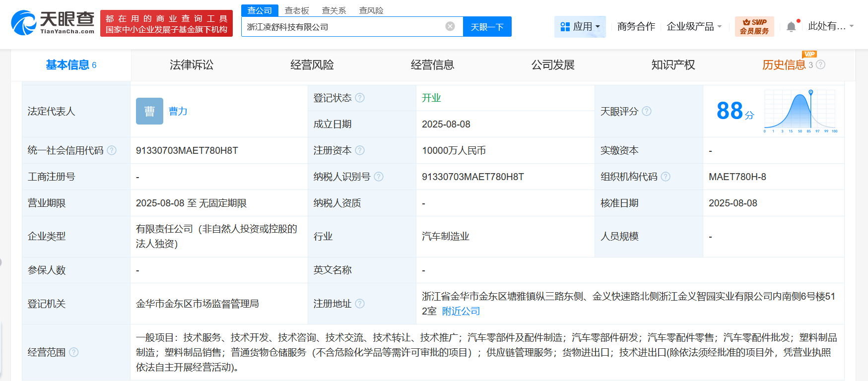Open the 应用 dropdown menu
Screen dimensions: 868x381
(x=580, y=26)
